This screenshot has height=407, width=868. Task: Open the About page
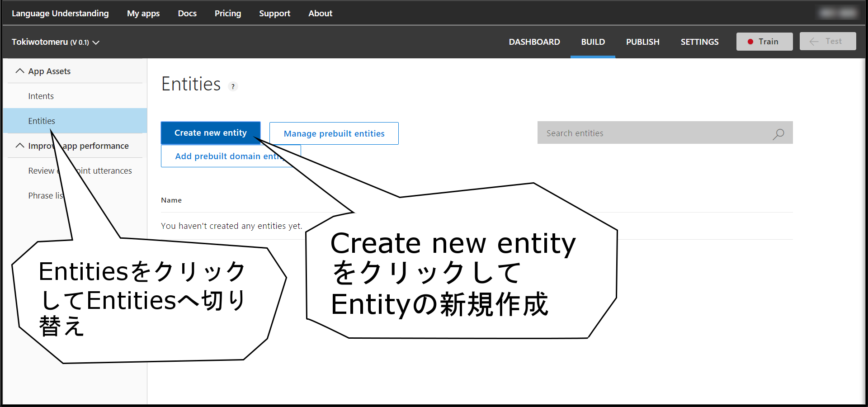coord(320,14)
